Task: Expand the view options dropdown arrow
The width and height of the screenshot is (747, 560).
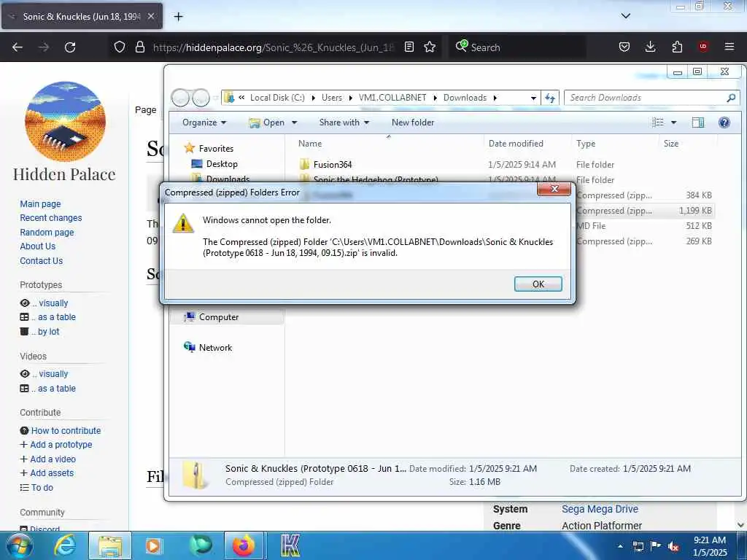Action: 673,122
